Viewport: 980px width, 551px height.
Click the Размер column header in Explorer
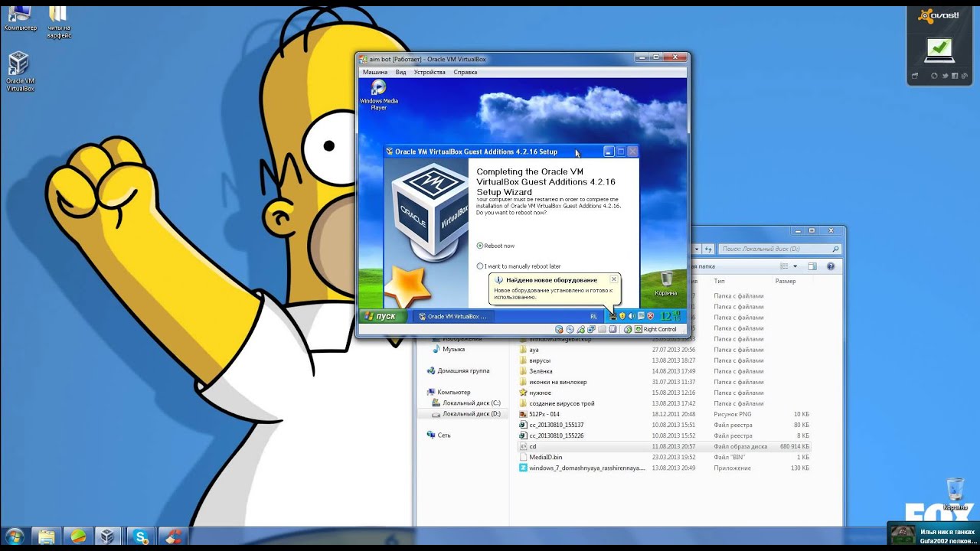[786, 281]
